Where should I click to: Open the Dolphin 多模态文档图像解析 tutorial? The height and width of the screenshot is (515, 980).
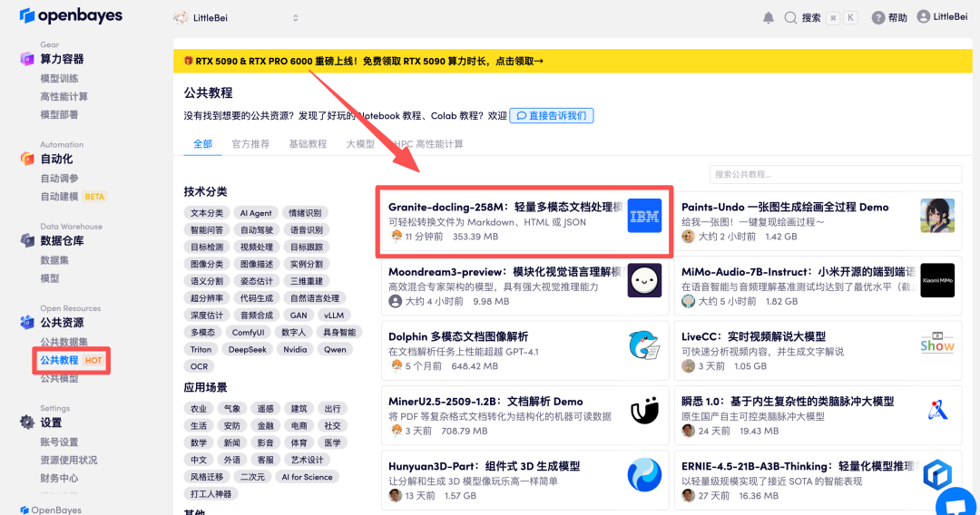click(x=458, y=336)
